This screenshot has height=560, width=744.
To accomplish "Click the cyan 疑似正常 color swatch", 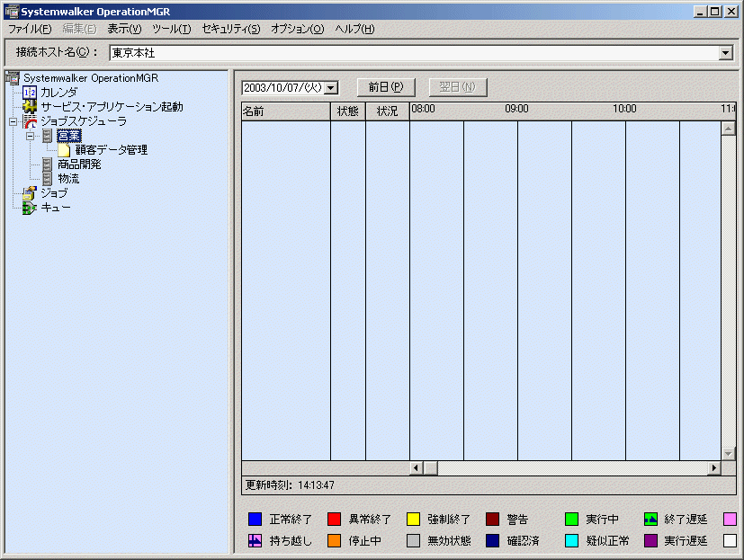I will click(572, 540).
